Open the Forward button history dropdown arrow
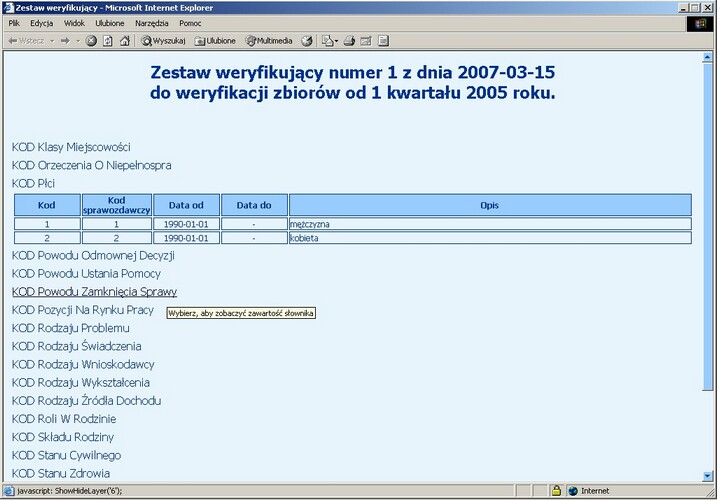 [76, 41]
